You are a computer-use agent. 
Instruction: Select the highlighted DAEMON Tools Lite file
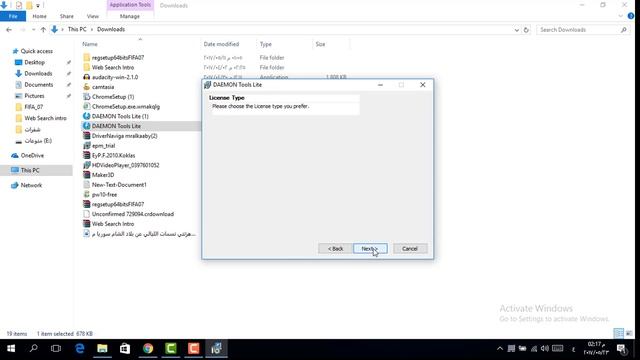coord(116,126)
